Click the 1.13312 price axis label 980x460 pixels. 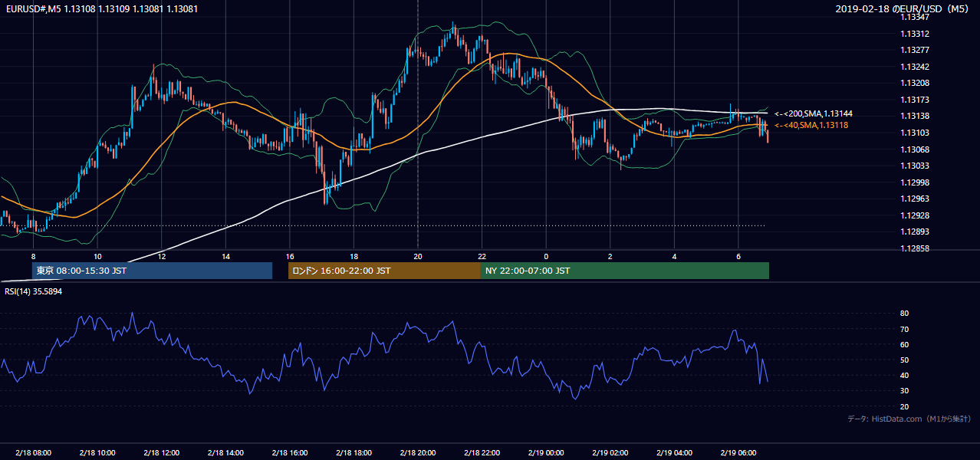point(915,34)
